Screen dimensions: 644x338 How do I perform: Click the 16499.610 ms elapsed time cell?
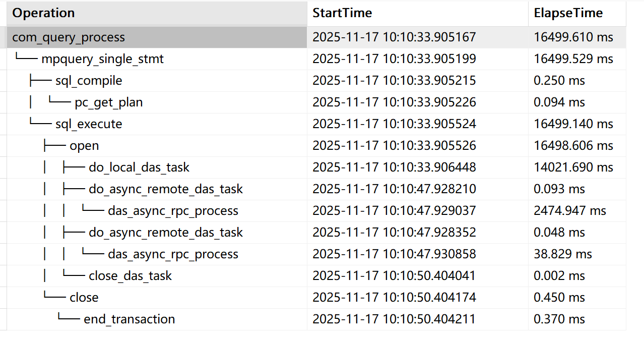tap(573, 37)
